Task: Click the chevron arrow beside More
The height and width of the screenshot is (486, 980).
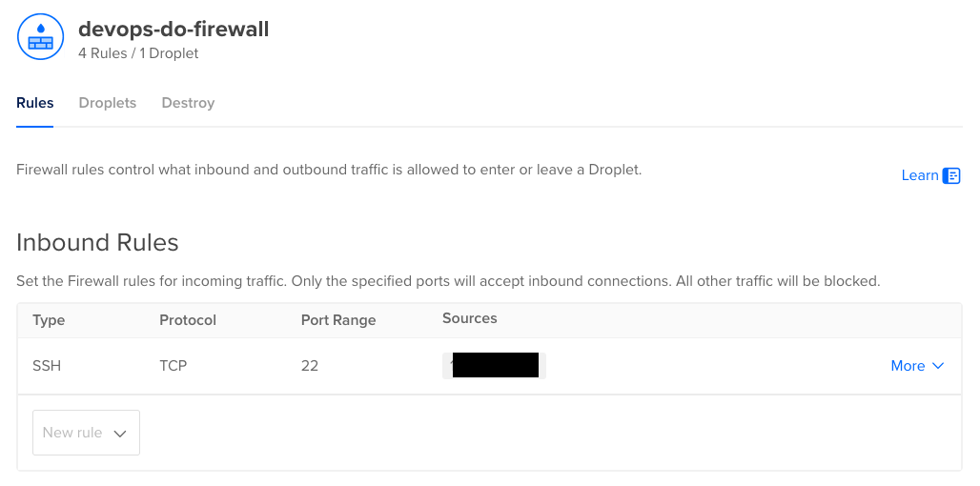Action: 937,365
